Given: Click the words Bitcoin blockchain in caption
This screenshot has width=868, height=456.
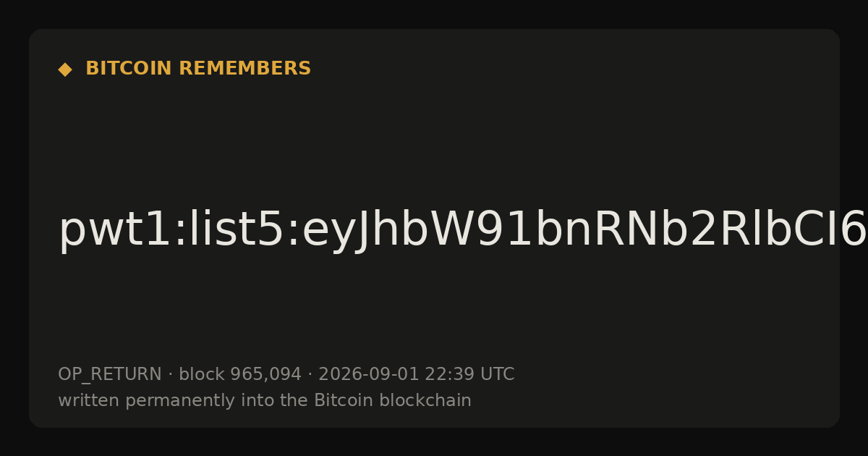Looking at the screenshot, I should [x=393, y=401].
